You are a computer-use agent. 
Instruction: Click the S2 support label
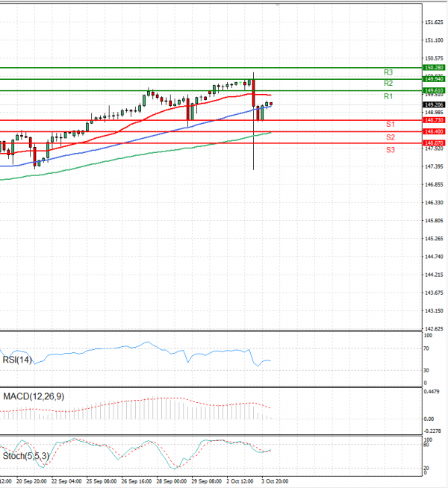pos(391,137)
